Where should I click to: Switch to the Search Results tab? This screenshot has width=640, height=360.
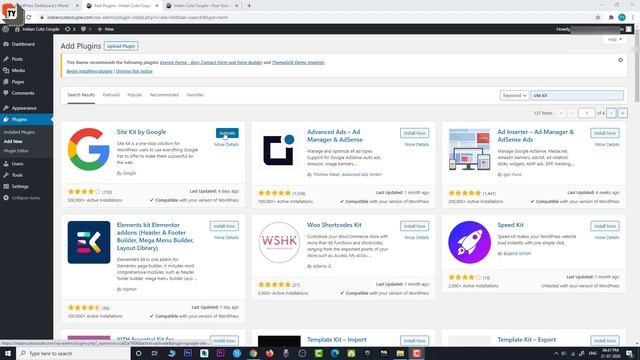point(81,95)
